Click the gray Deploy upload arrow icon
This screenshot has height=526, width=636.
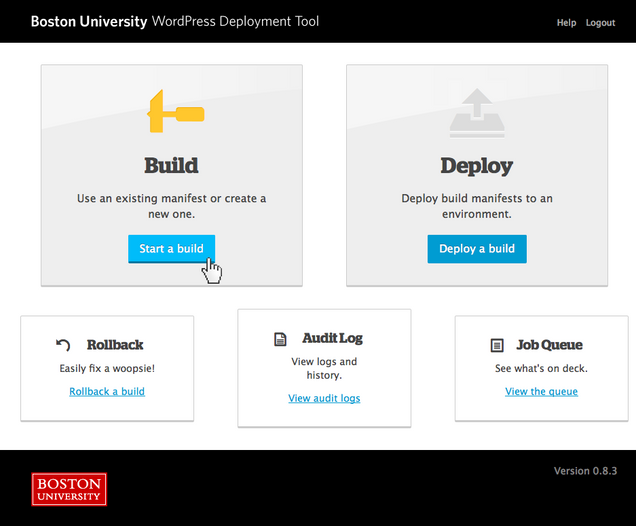tap(476, 112)
